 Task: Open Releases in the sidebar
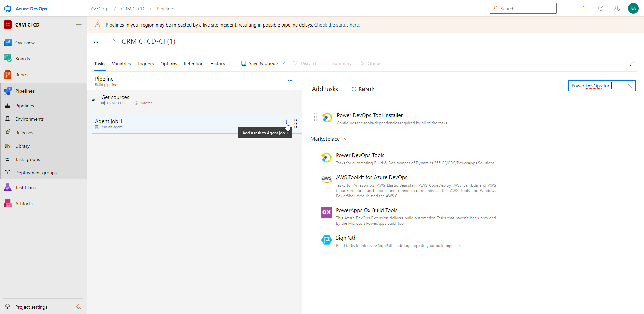point(24,133)
